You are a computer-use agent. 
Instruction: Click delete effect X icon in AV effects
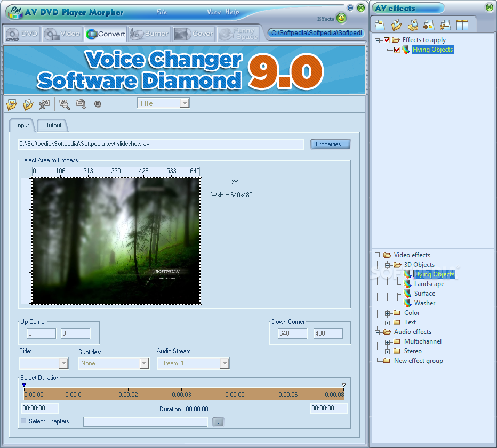[x=445, y=25]
